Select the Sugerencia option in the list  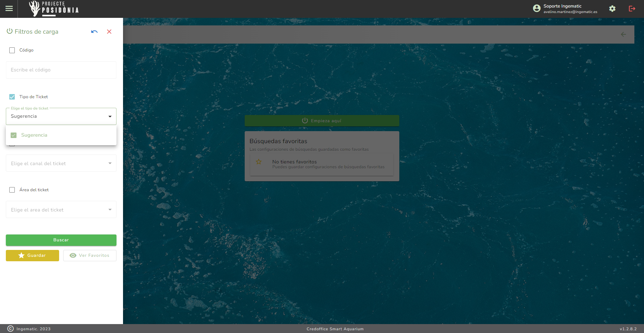(34, 135)
